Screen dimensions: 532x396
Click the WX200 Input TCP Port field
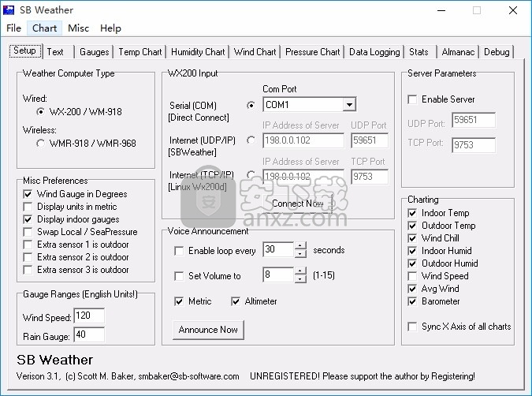(x=370, y=177)
